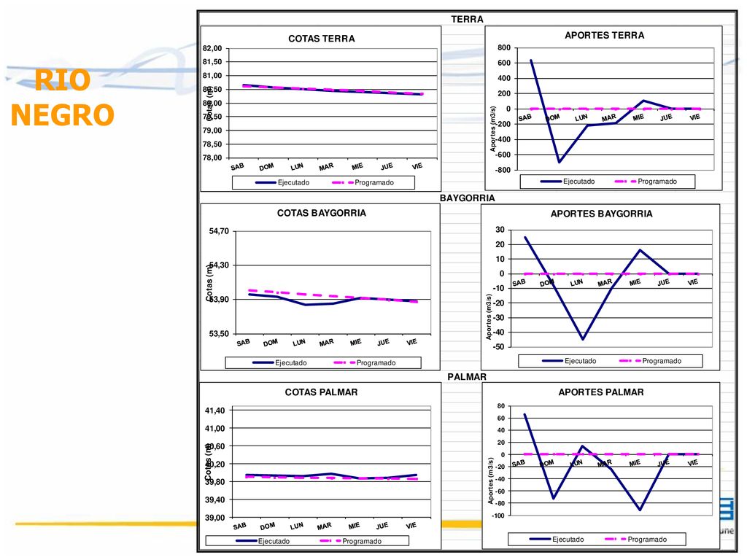The width and height of the screenshot is (747, 560).
Task: Click the SAB day label in Cotas Terra
Action: point(237,167)
